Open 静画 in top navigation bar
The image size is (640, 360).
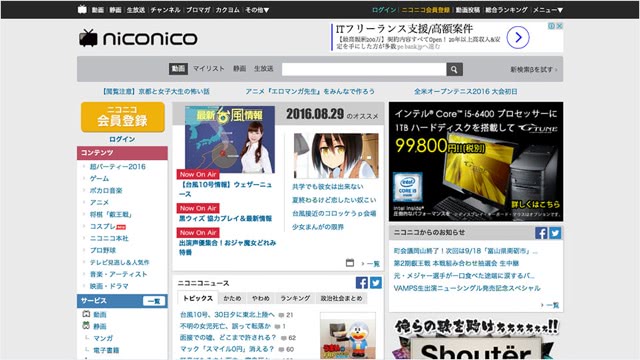tap(115, 10)
